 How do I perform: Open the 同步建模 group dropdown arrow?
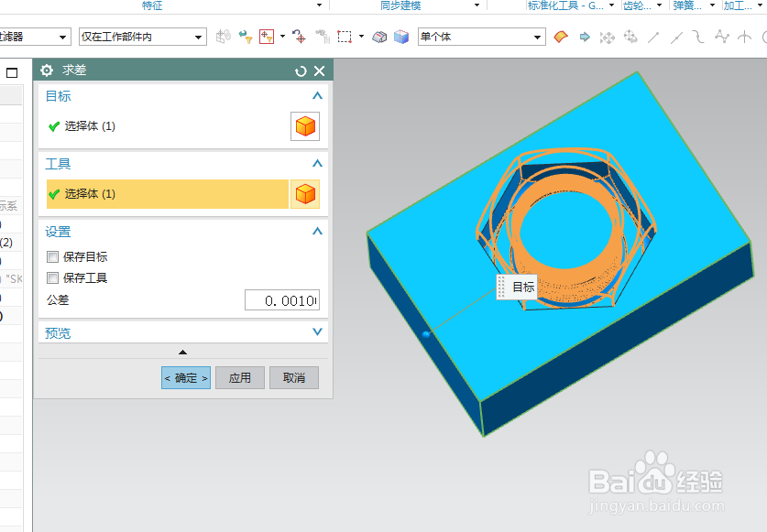coord(477,5)
